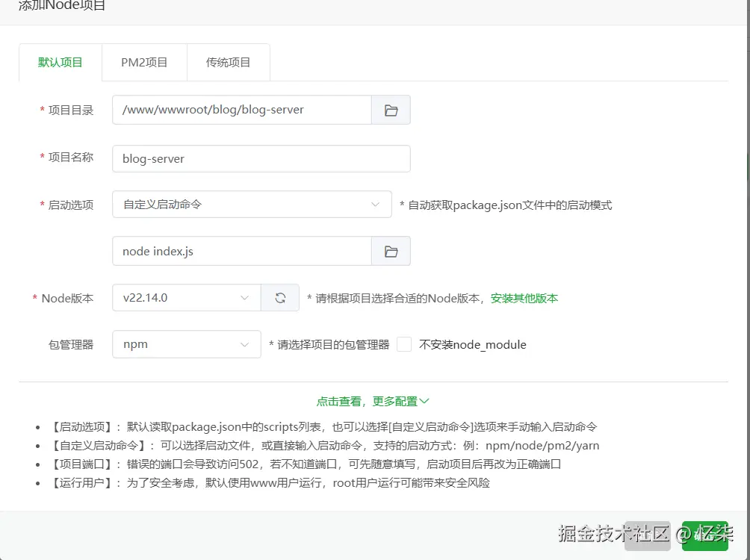
Task: Open the 安装其他版本 link
Action: coord(524,299)
